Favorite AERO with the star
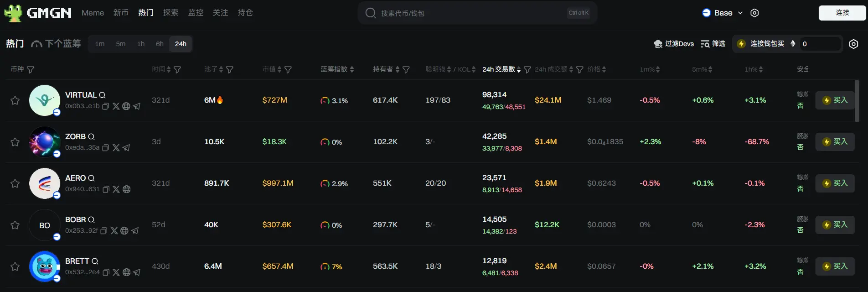 [x=15, y=183]
